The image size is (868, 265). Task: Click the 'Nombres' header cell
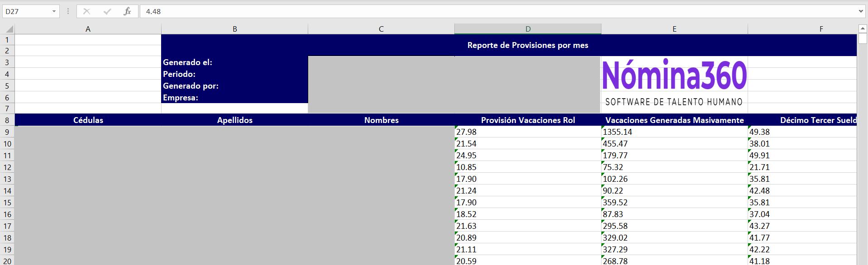coord(381,120)
